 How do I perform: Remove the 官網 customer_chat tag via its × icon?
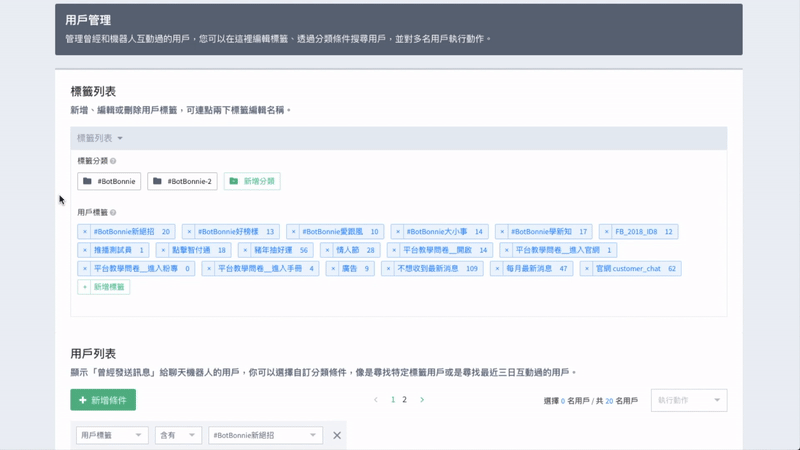point(587,268)
